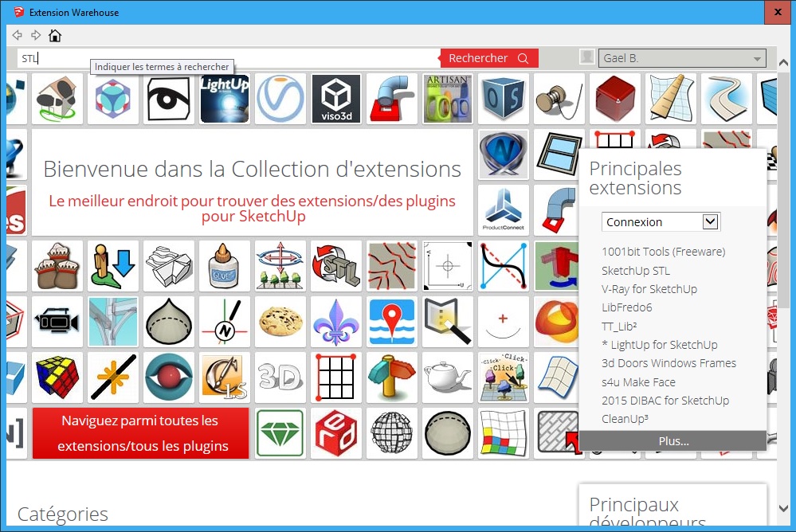Go back with the left arrow
This screenshot has width=796, height=532.
tap(18, 35)
